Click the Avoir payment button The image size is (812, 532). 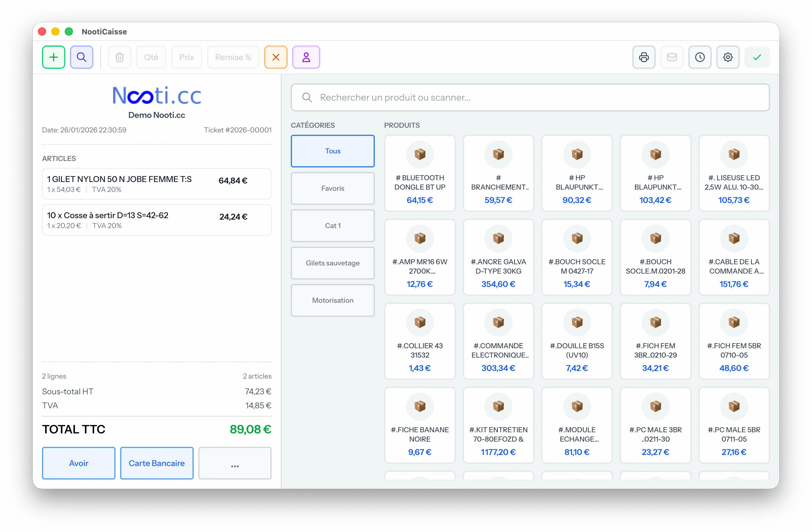[x=78, y=463]
